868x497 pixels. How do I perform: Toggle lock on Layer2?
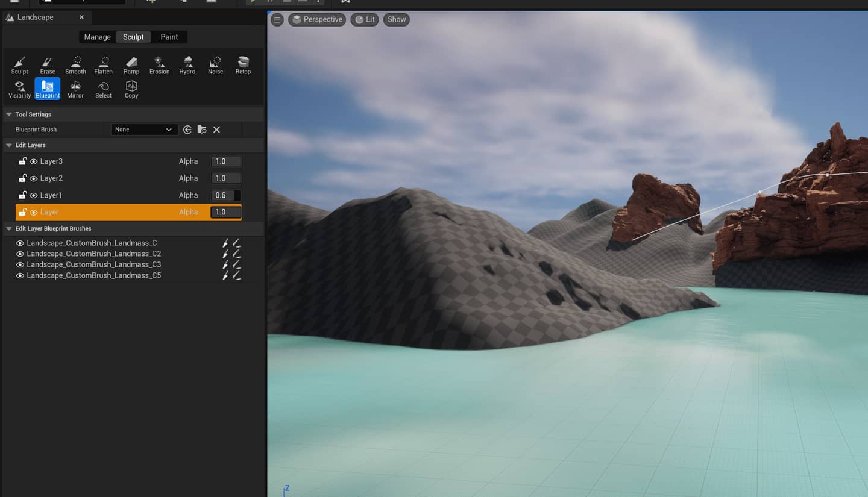(x=22, y=178)
